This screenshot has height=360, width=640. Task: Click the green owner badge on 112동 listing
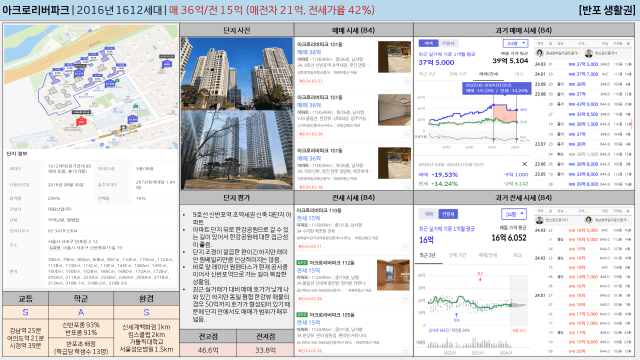pyautogui.click(x=302, y=262)
